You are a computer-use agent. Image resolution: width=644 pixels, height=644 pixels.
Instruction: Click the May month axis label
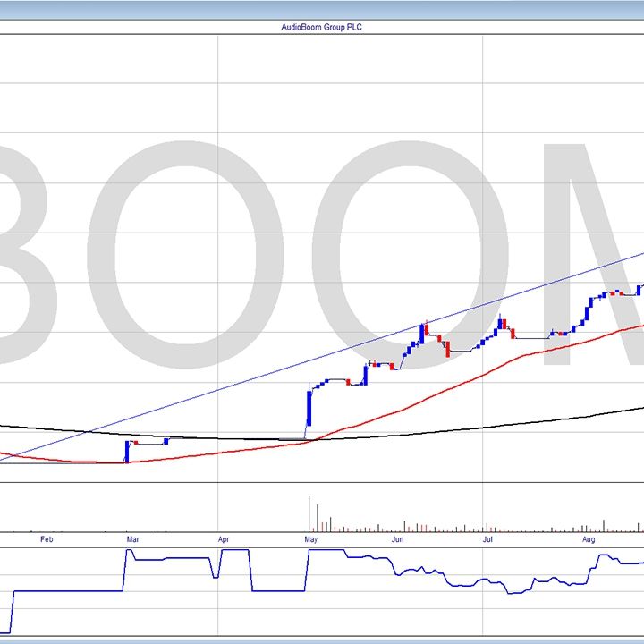coord(310,540)
